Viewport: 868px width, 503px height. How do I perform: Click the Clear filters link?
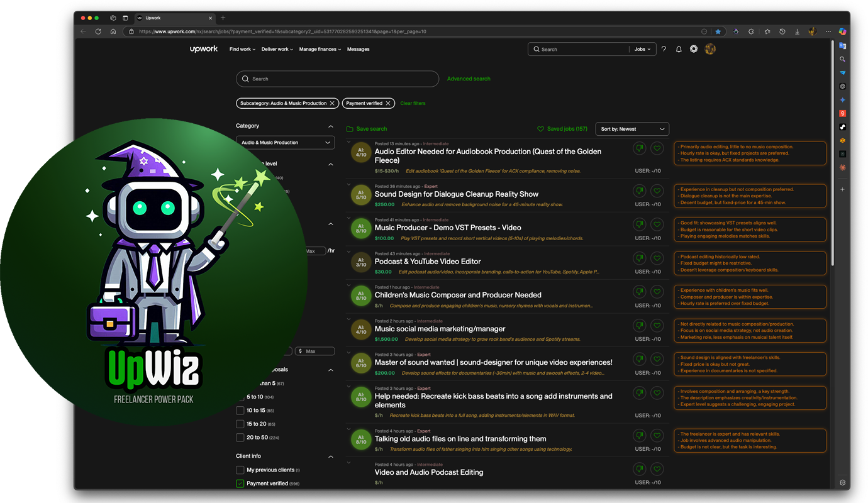(x=413, y=103)
